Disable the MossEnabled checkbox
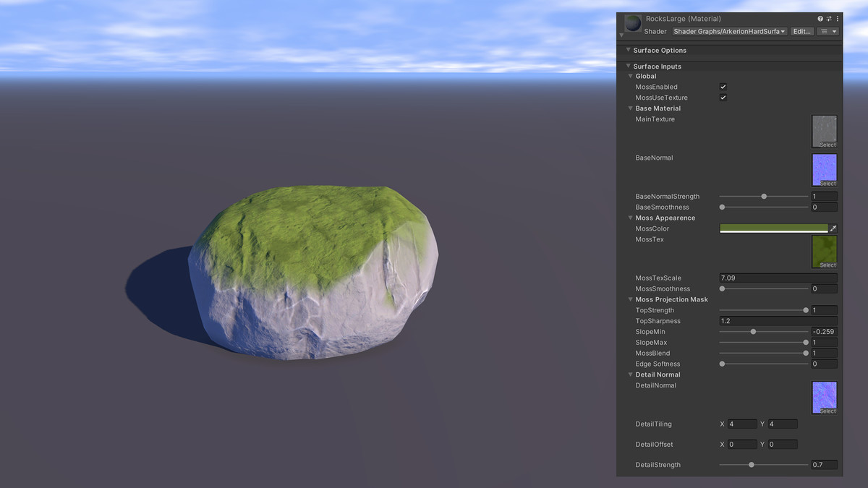 click(x=723, y=87)
